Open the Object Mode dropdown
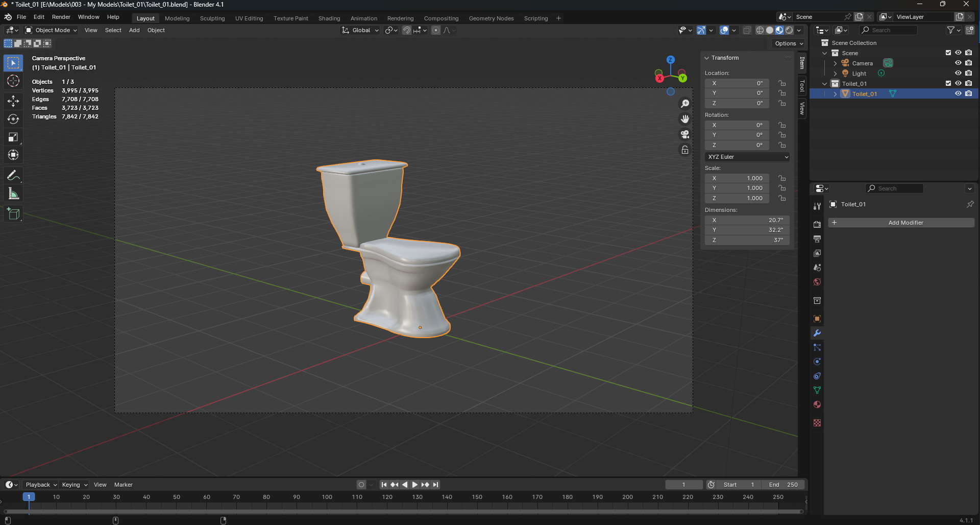 (51, 30)
